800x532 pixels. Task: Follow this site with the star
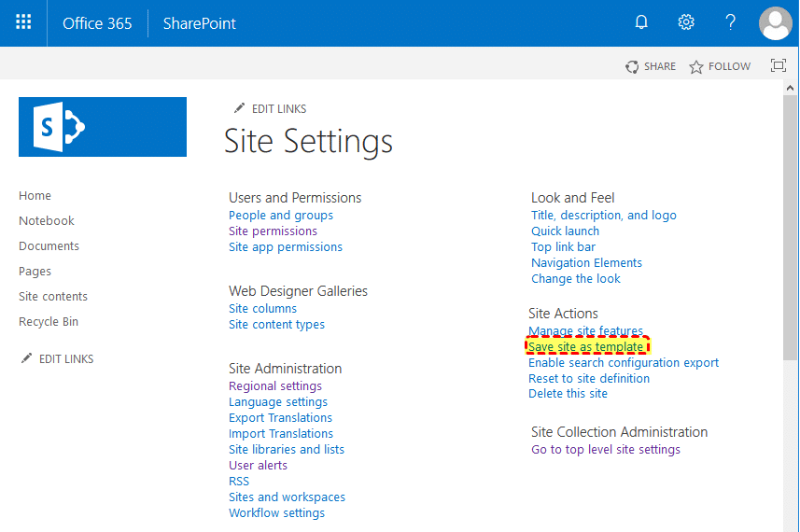pos(720,66)
